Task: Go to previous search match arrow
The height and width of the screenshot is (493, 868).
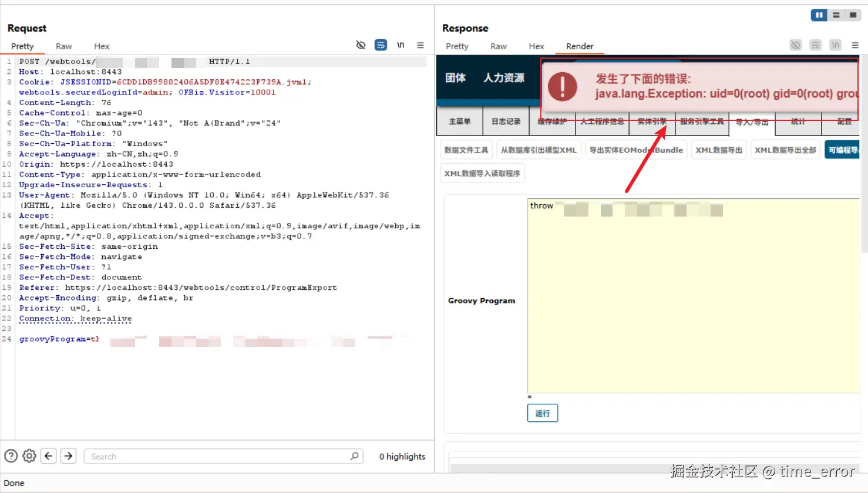Action: pyautogui.click(x=49, y=456)
